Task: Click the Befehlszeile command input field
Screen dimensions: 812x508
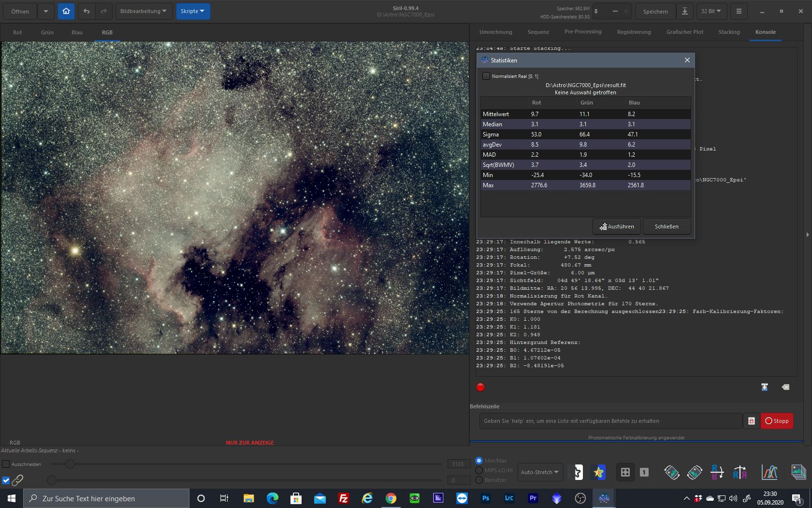Action: click(x=611, y=421)
